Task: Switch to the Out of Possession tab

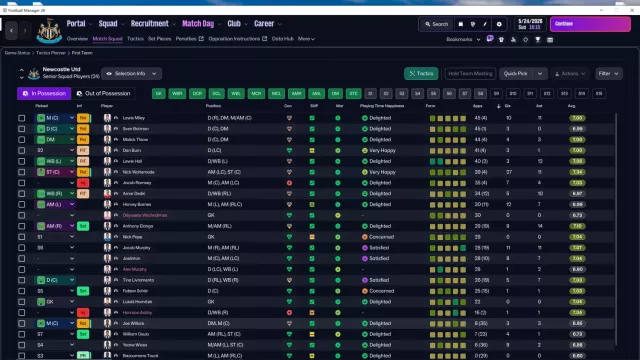Action: click(x=103, y=93)
